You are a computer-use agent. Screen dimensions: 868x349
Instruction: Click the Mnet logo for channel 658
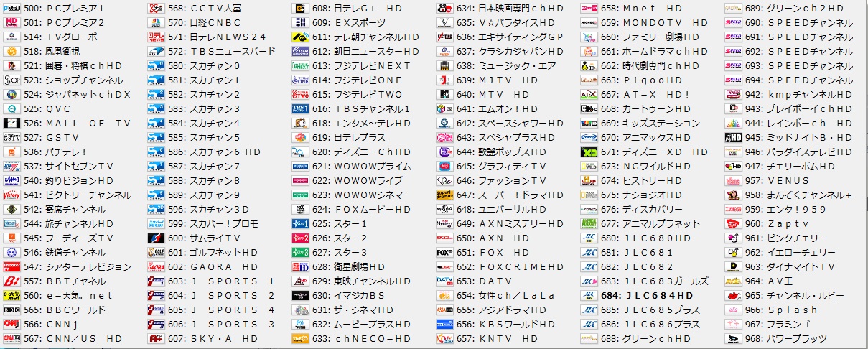(x=589, y=8)
